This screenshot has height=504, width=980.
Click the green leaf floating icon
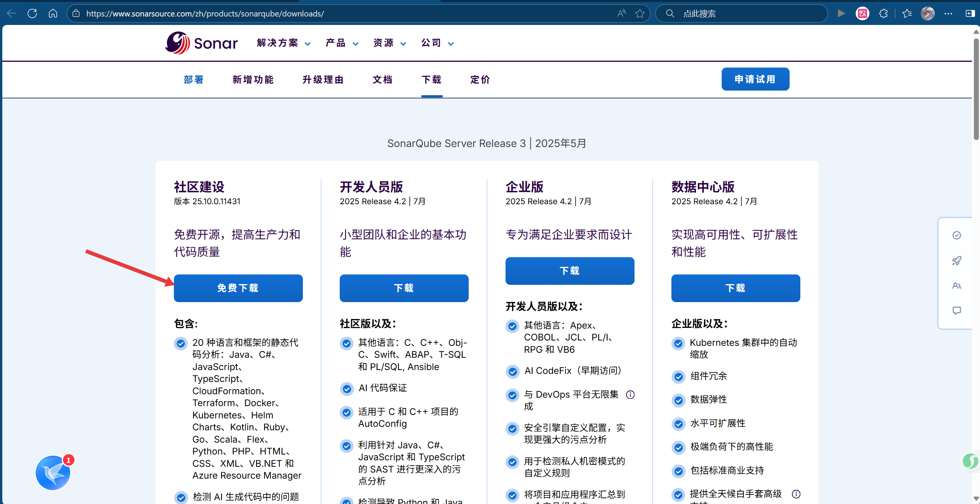[x=971, y=461]
